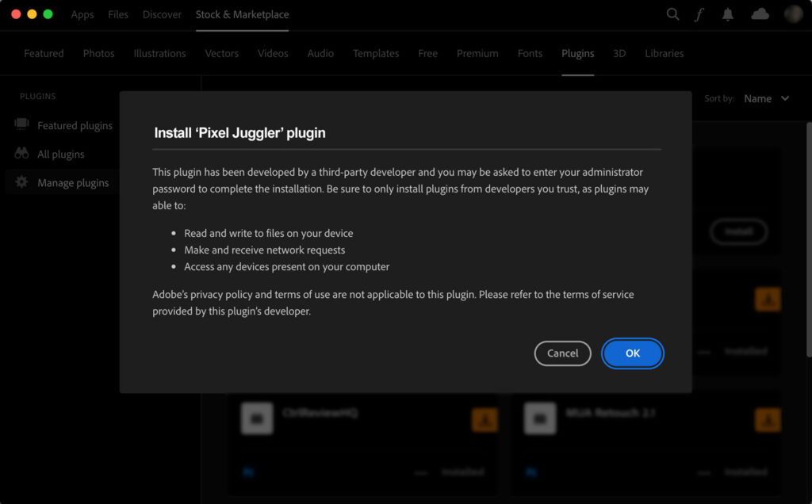Image resolution: width=812 pixels, height=504 pixels.
Task: Open the Discover menu item
Action: pyautogui.click(x=162, y=14)
